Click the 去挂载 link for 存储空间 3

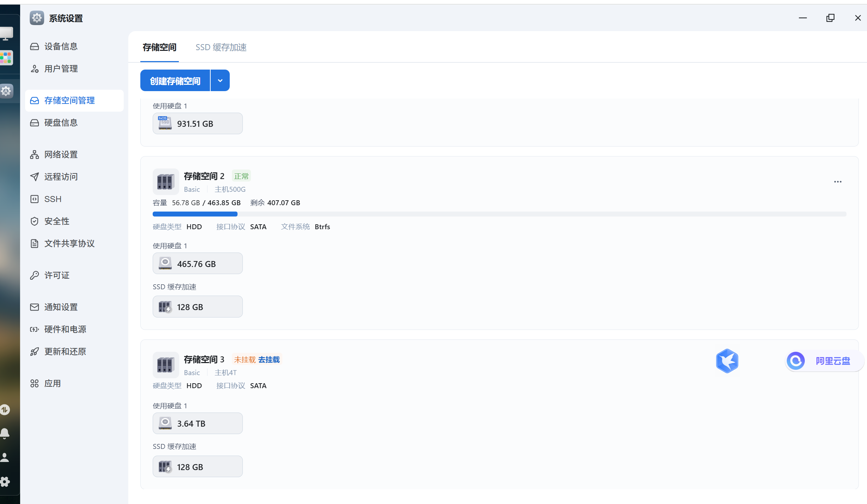[269, 360]
